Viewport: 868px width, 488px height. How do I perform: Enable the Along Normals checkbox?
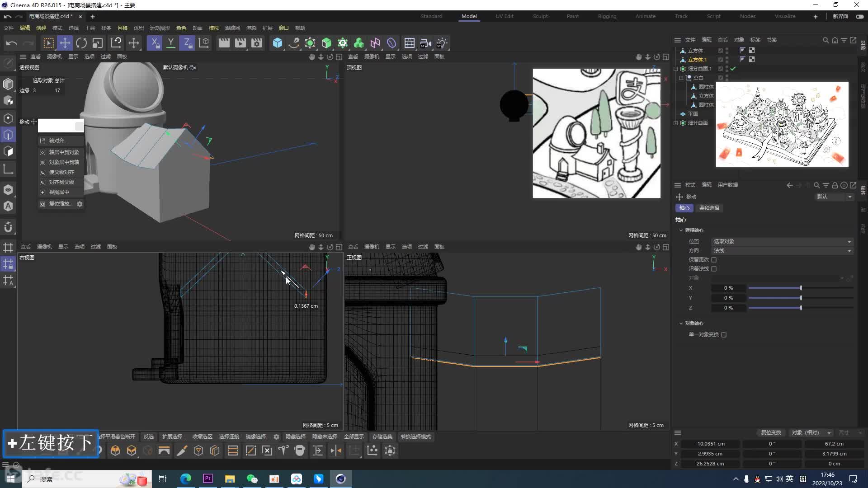coord(714,269)
